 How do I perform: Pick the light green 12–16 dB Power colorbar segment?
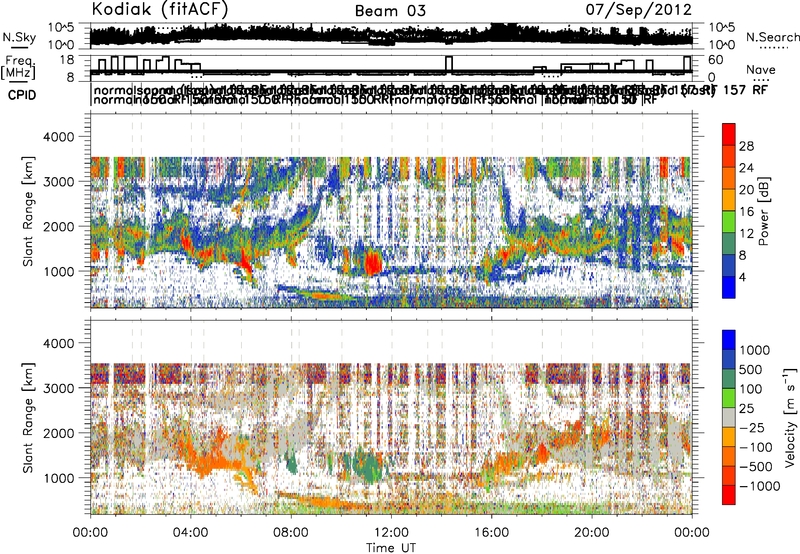[x=729, y=222]
